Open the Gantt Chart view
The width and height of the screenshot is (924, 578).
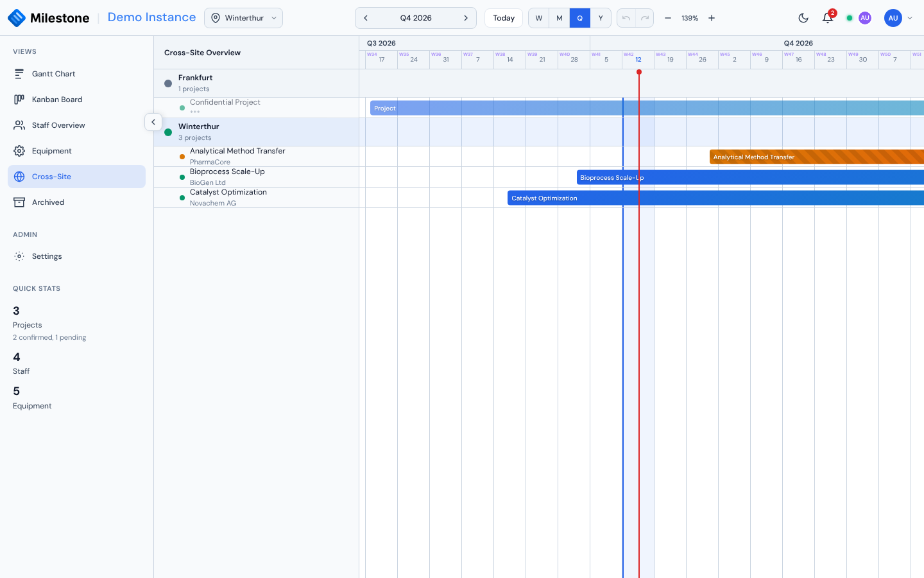(x=76, y=74)
